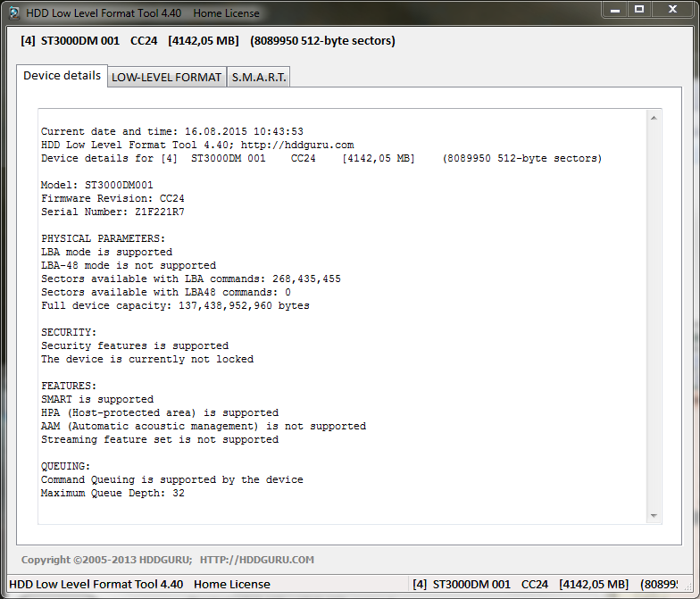
Task: Click the 'Device details for [4]' line
Action: click(x=321, y=159)
